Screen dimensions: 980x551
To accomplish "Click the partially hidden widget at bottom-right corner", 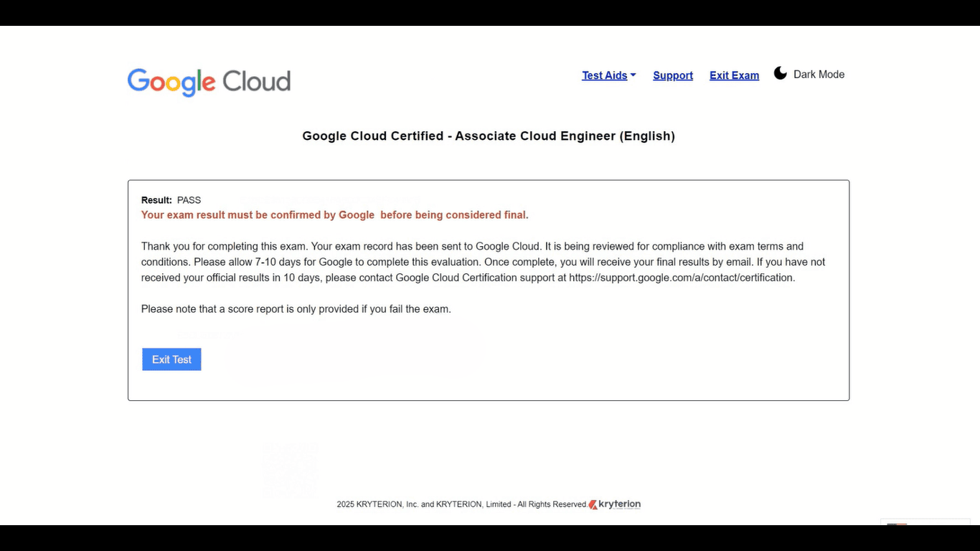I will pos(925,522).
